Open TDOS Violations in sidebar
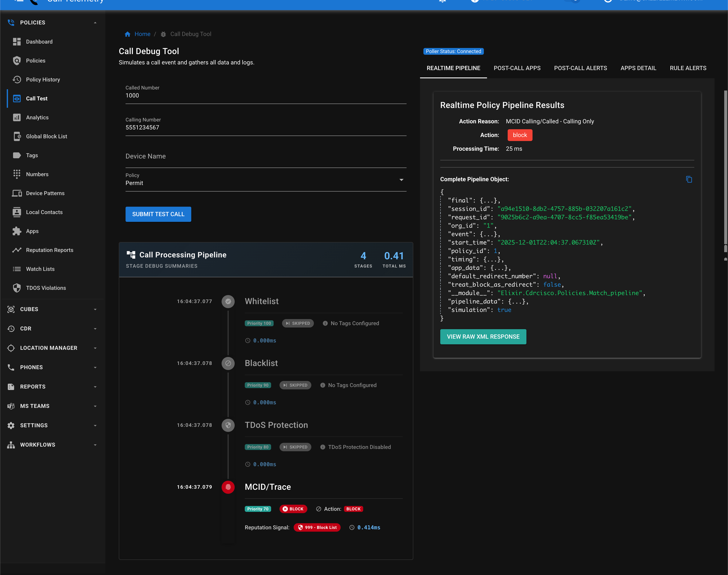The width and height of the screenshot is (728, 575). click(x=52, y=288)
